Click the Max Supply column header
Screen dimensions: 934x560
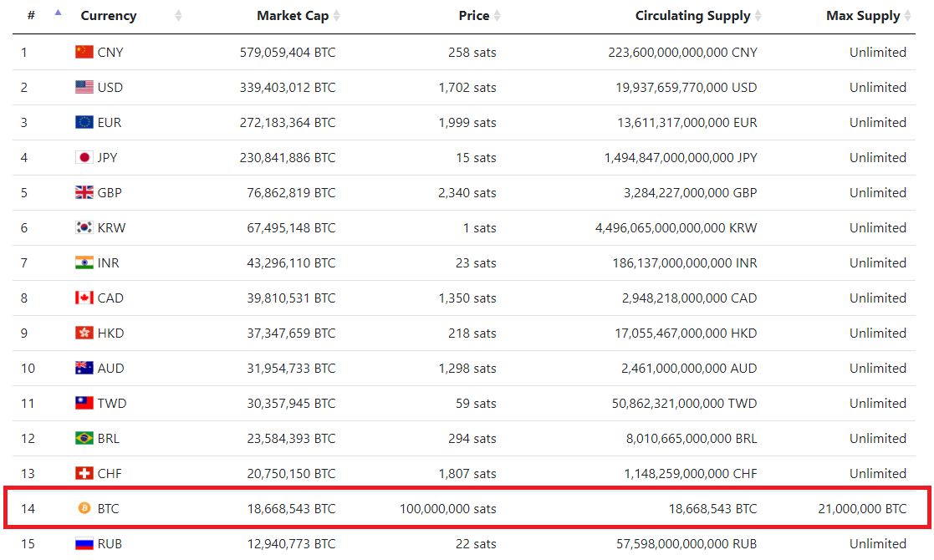tap(863, 16)
